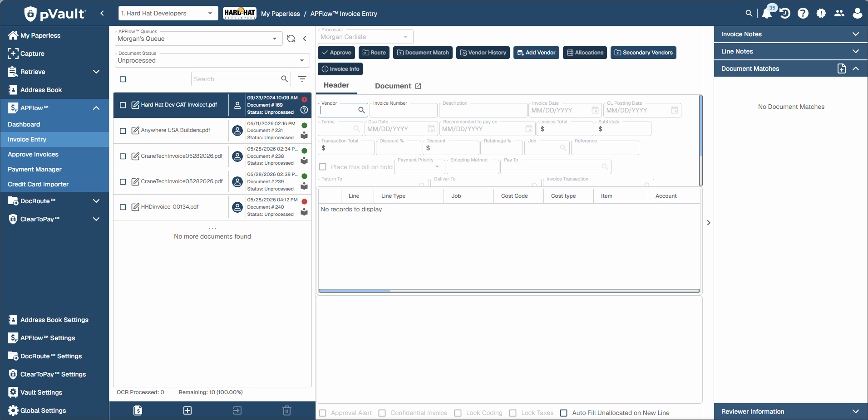Refresh the APFlow queue list
This screenshot has width=868, height=420.
pos(291,39)
